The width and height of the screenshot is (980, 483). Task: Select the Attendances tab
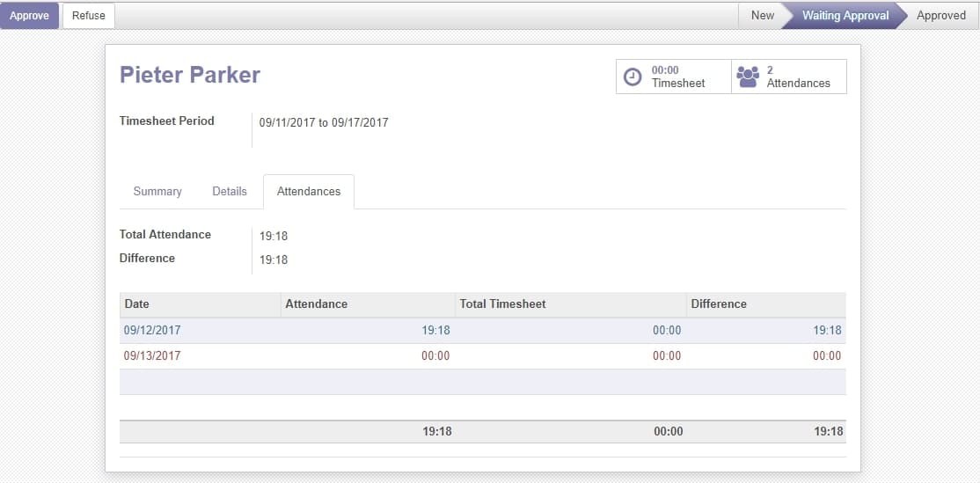(309, 191)
